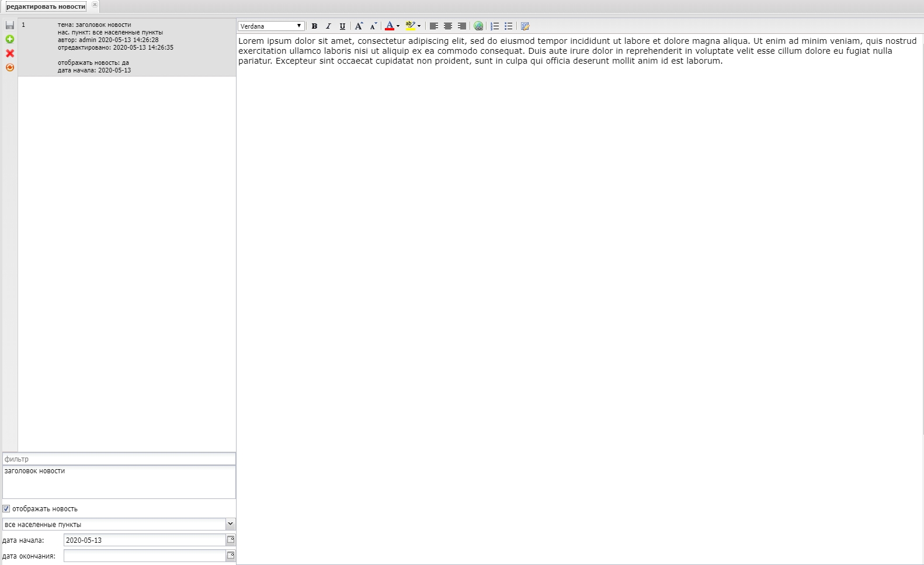Open calendar picker for 'дата начала'

point(231,540)
